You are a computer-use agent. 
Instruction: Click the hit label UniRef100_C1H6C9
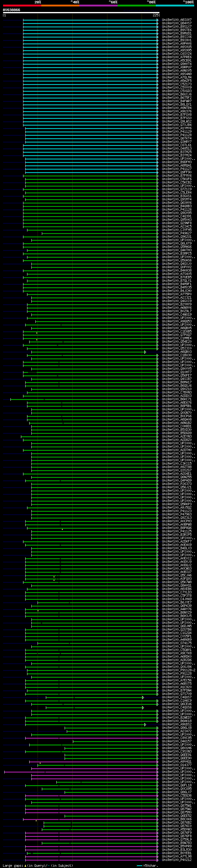[176, 700]
